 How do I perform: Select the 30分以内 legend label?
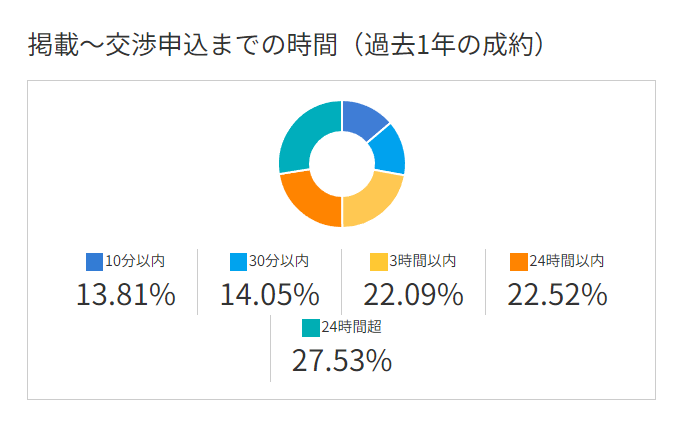coord(278,261)
